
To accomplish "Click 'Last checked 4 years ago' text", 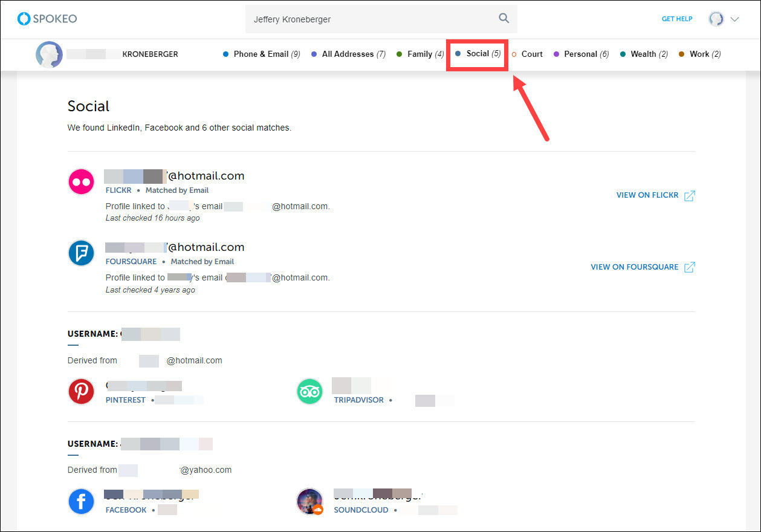I will point(150,290).
